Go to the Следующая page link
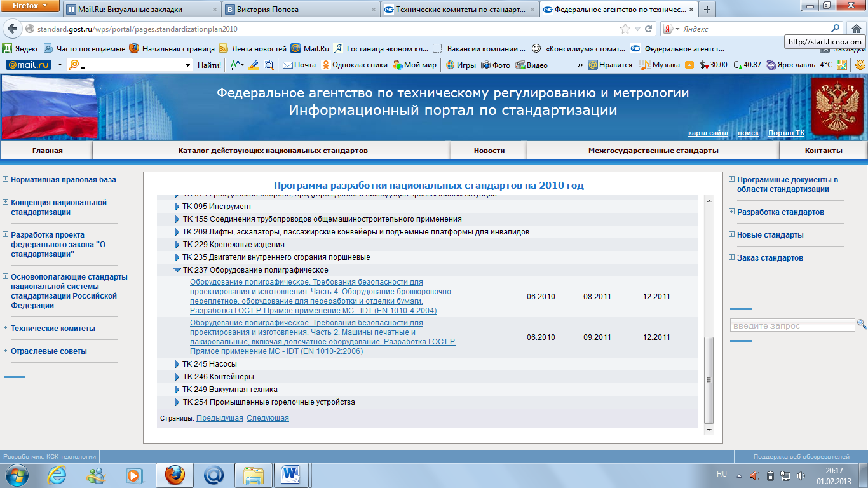This screenshot has width=868, height=488. coord(268,418)
